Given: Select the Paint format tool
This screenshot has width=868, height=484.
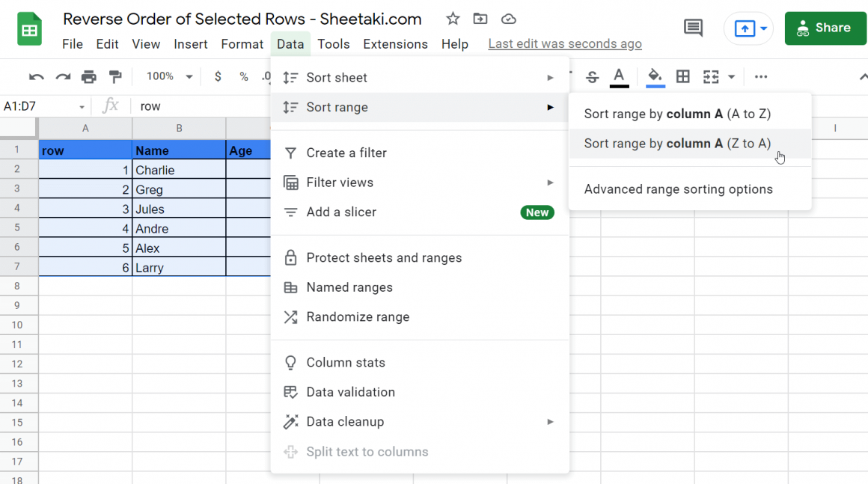Looking at the screenshot, I should [116, 76].
